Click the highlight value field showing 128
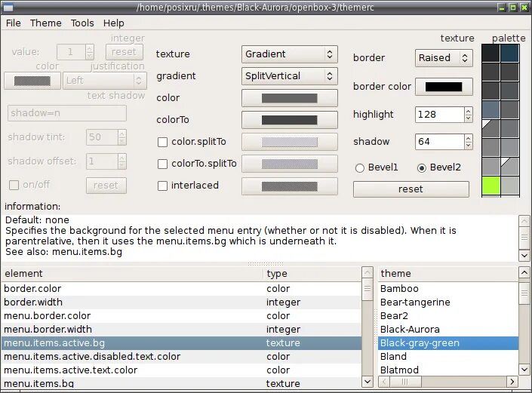This screenshot has width=532, height=393. click(439, 115)
